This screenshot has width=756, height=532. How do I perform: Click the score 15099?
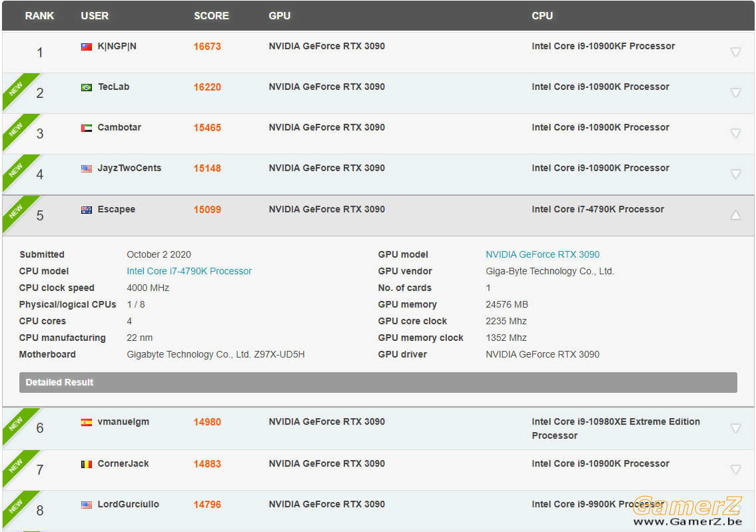(x=207, y=210)
